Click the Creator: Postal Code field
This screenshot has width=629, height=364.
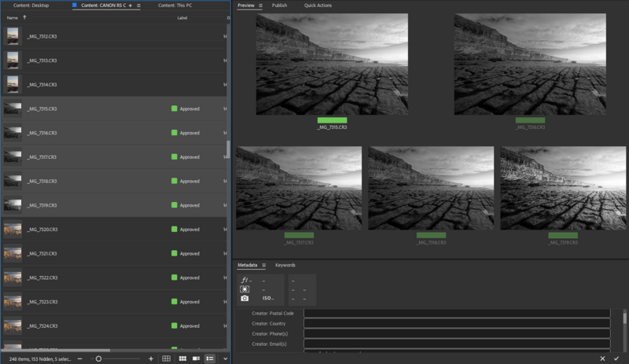coord(457,314)
